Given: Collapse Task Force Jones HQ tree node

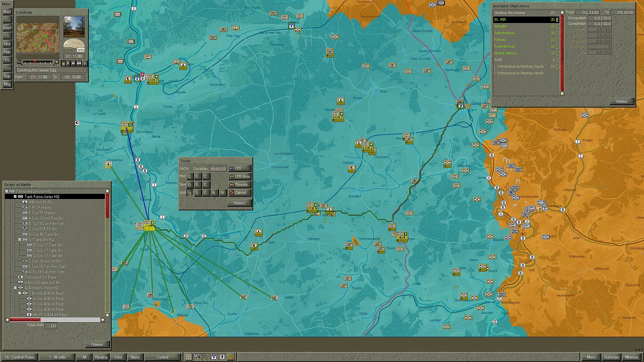Looking at the screenshot, I should [x=15, y=197].
